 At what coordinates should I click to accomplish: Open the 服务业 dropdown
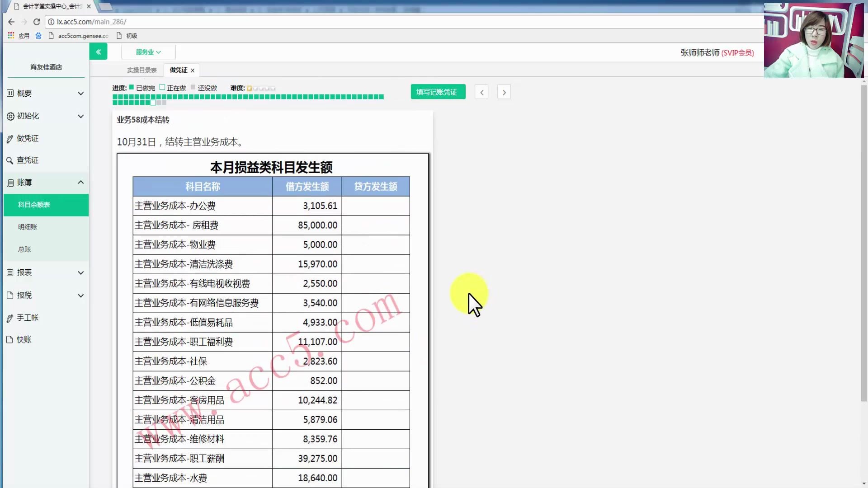(148, 52)
